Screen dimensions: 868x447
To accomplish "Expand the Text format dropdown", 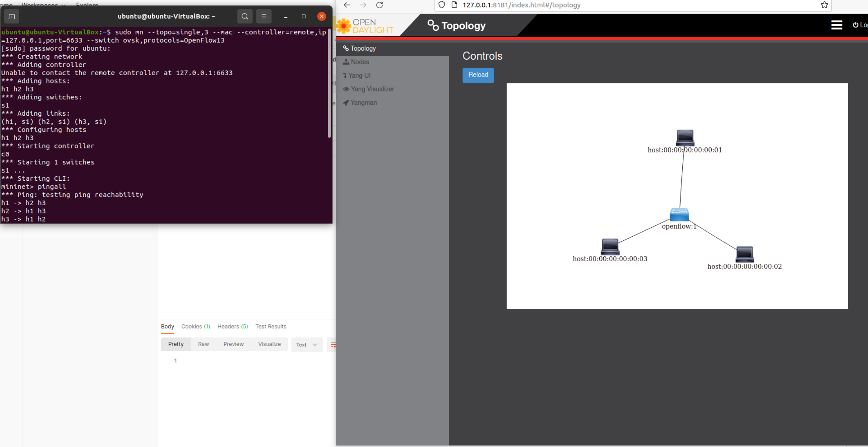I will 307,345.
